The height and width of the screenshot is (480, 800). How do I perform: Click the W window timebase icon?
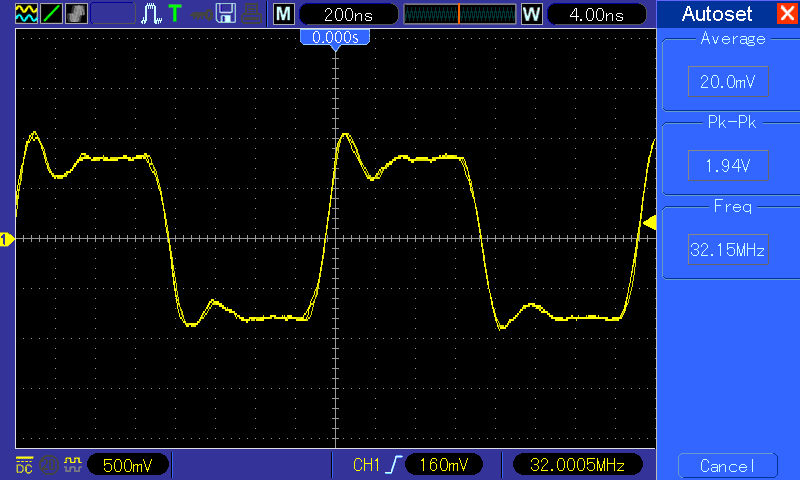coord(531,14)
